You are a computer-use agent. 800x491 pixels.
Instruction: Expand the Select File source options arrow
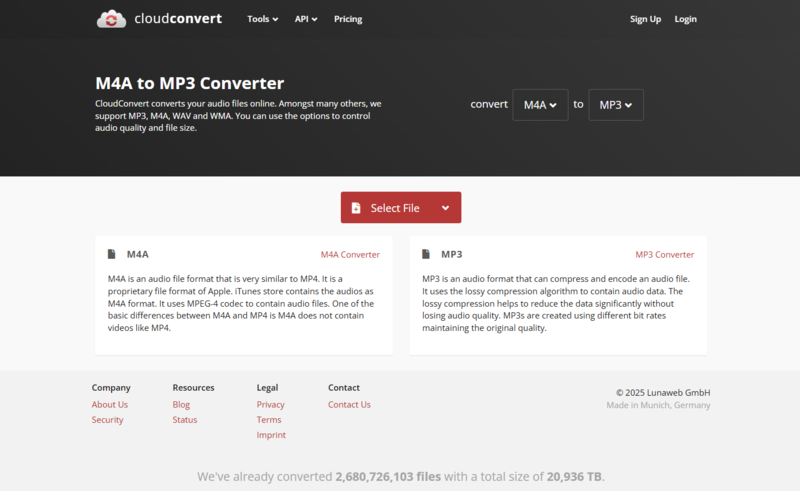445,208
